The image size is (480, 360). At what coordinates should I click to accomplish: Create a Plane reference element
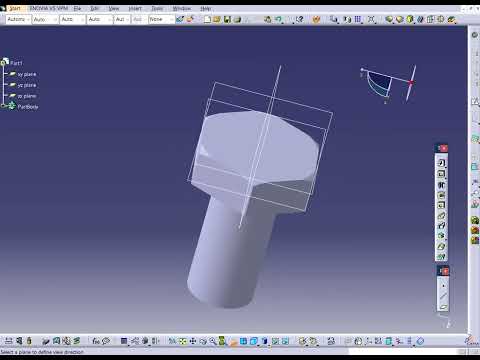tap(443, 307)
